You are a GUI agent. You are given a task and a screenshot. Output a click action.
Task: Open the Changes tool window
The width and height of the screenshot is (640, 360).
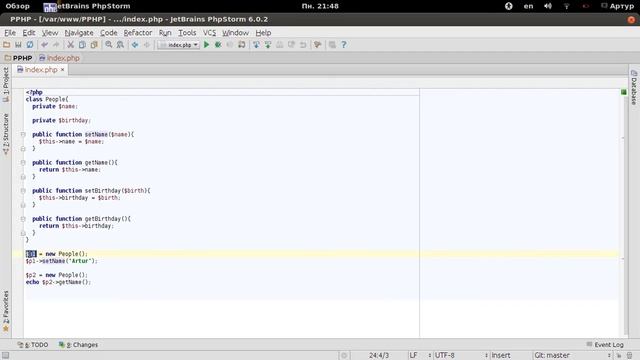tap(78, 345)
